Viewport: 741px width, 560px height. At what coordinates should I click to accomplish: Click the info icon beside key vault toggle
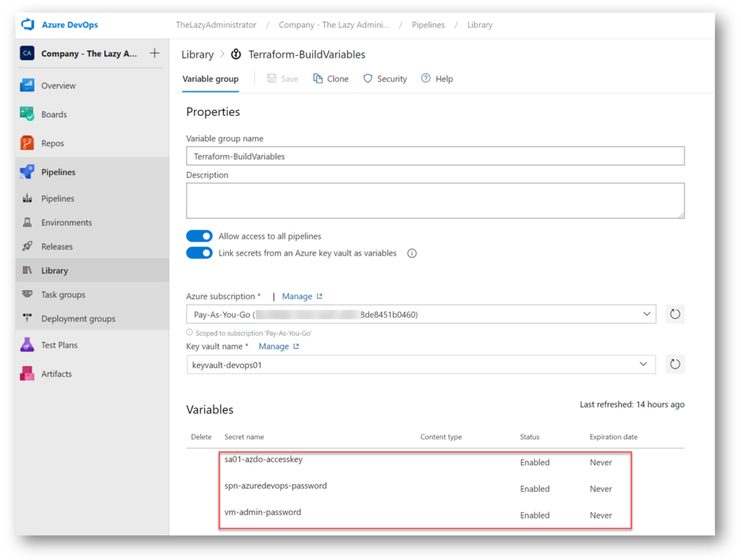pyautogui.click(x=412, y=253)
